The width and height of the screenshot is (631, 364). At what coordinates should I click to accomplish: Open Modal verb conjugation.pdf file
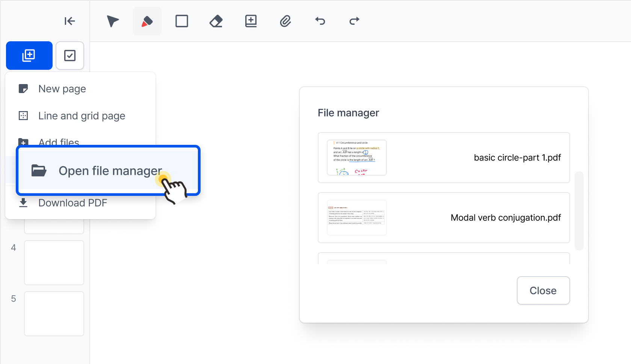(x=444, y=218)
